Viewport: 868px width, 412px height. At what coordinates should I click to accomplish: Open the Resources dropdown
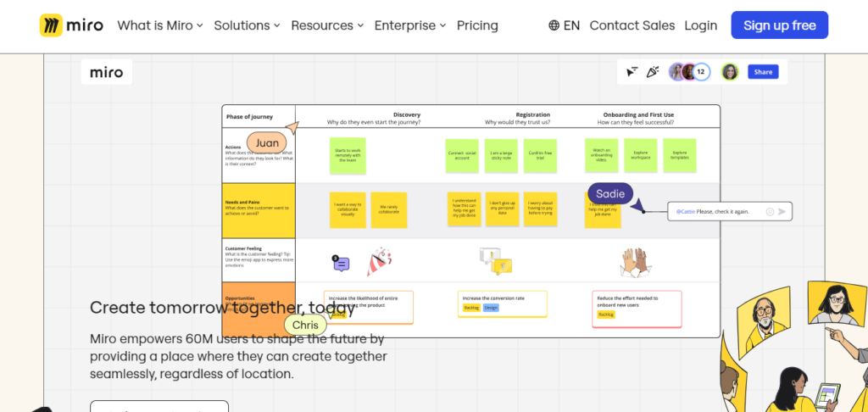[327, 25]
